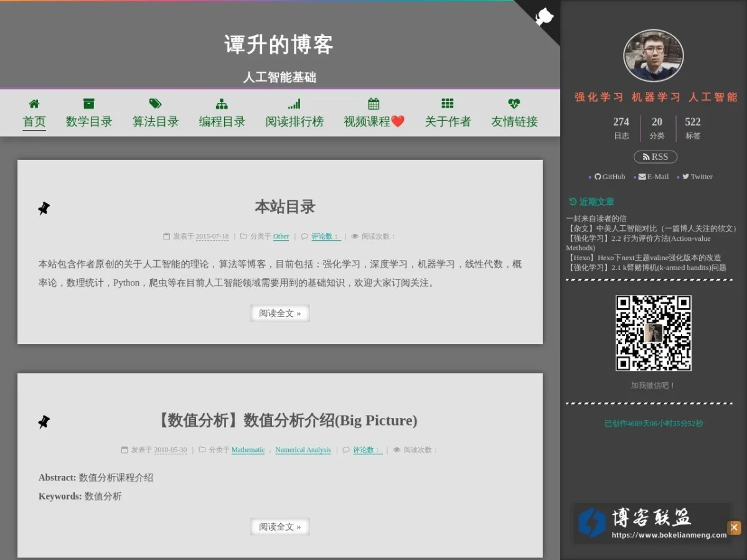Click 阅读全文 button under 数值分析介绍
Viewport: 747px width, 560px height.
pyautogui.click(x=280, y=526)
